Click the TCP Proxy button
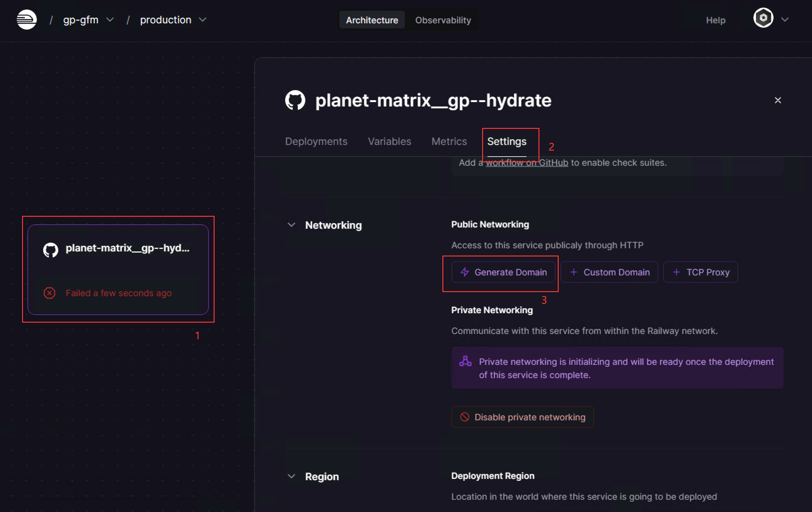The width and height of the screenshot is (812, 512). coord(700,272)
